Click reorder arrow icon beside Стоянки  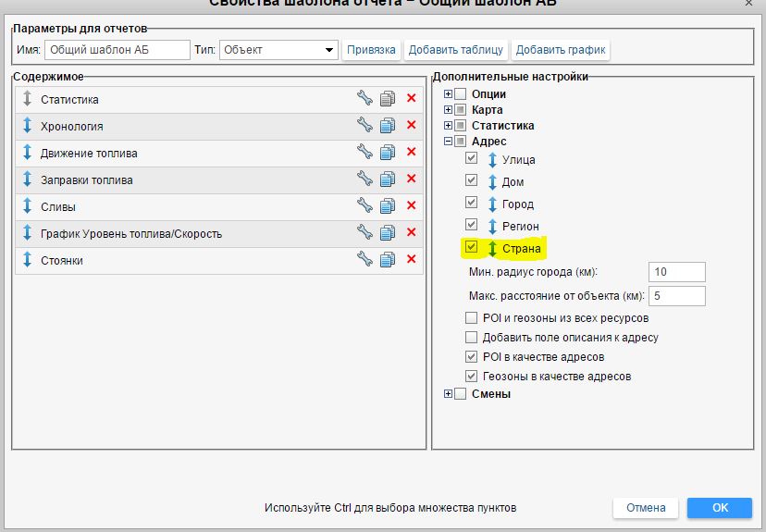pyautogui.click(x=28, y=260)
